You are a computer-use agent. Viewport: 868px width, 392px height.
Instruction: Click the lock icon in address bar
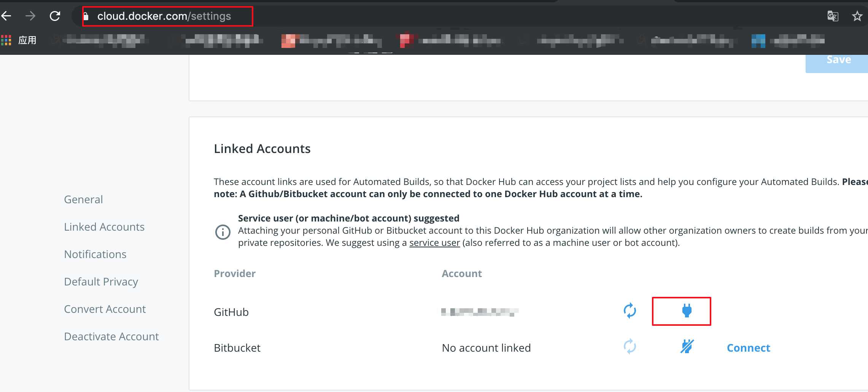[86, 16]
